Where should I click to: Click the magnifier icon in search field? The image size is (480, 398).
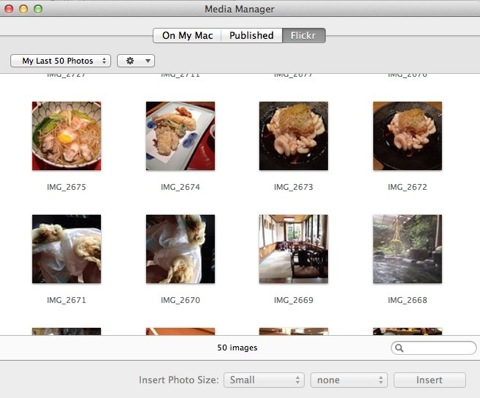click(x=399, y=348)
